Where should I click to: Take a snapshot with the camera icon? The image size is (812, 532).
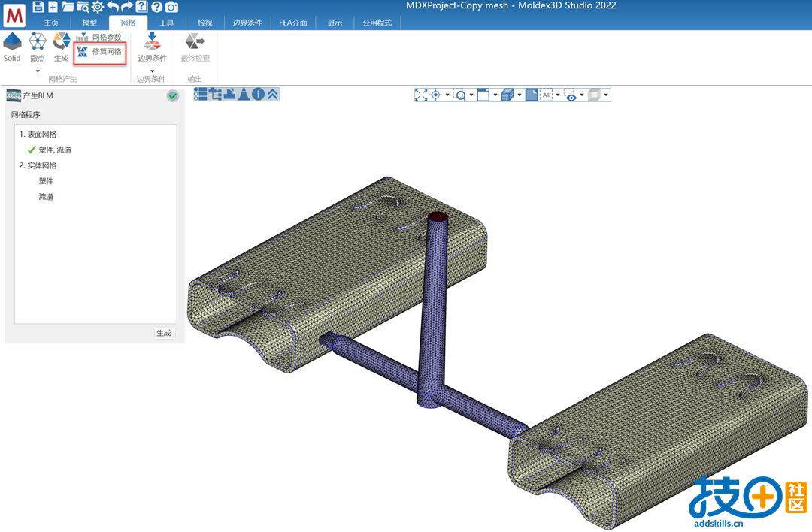(x=172, y=7)
